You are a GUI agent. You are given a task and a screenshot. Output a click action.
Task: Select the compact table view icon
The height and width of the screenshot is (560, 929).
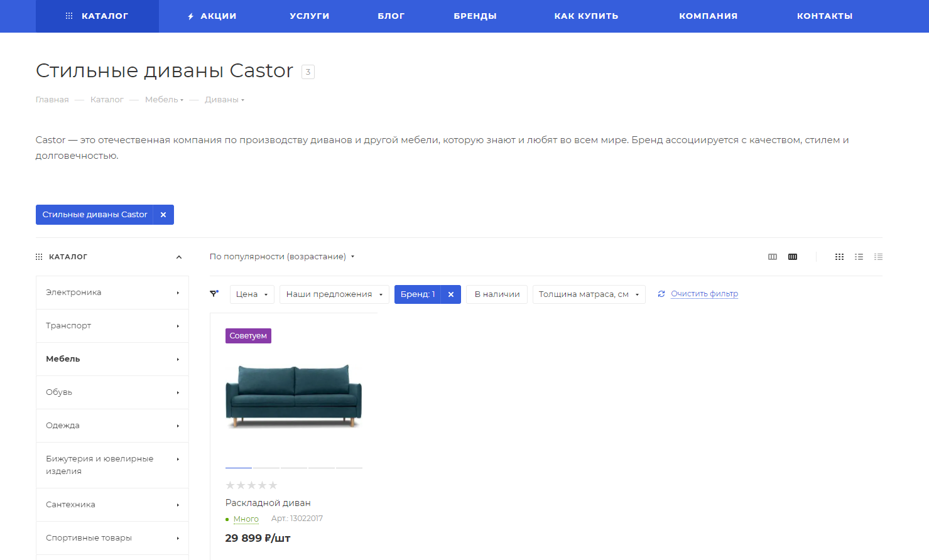coord(878,257)
